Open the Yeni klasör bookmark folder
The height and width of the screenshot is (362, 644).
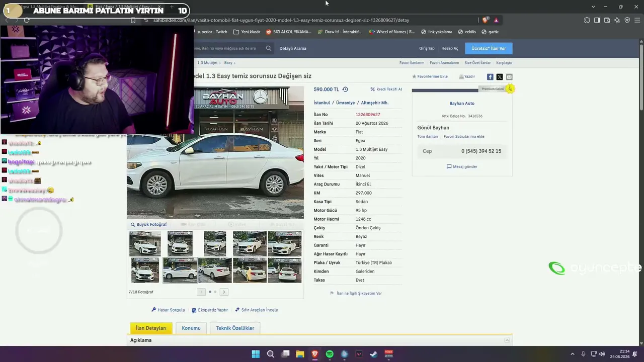coord(247,32)
